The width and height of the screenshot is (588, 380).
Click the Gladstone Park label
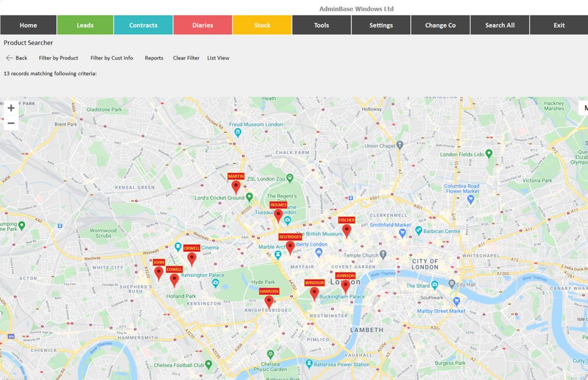click(x=104, y=109)
